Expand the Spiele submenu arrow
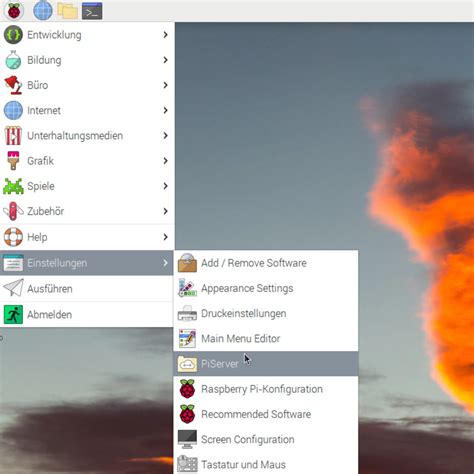The image size is (474, 474). click(166, 186)
